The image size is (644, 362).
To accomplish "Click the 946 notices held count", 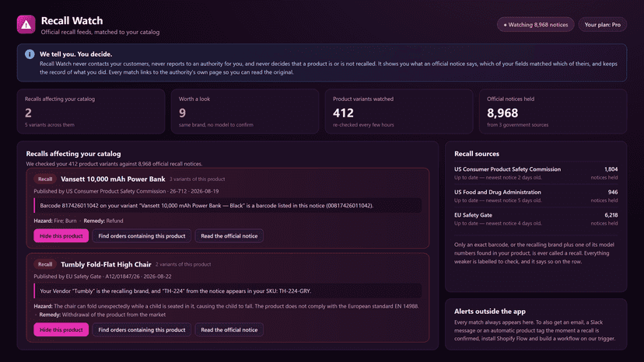I will pos(613,192).
